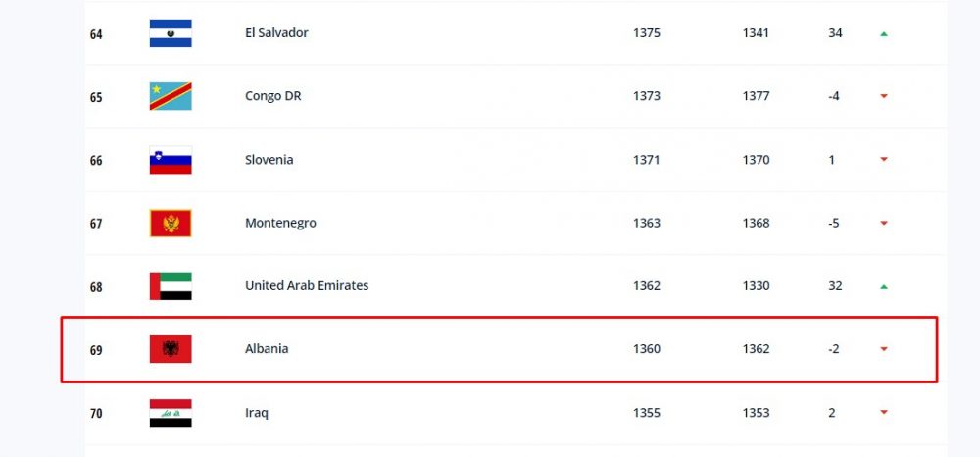Click Congo DR's red down arrow
This screenshot has width=980, height=457.
click(884, 96)
